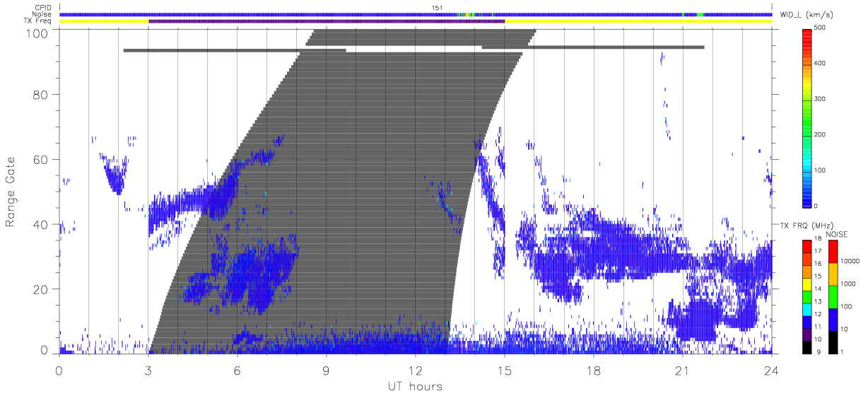Viewport: 868px width, 401px height.
Task: Click the 300 tick on the width colorbar
Action: pyautogui.click(x=821, y=98)
